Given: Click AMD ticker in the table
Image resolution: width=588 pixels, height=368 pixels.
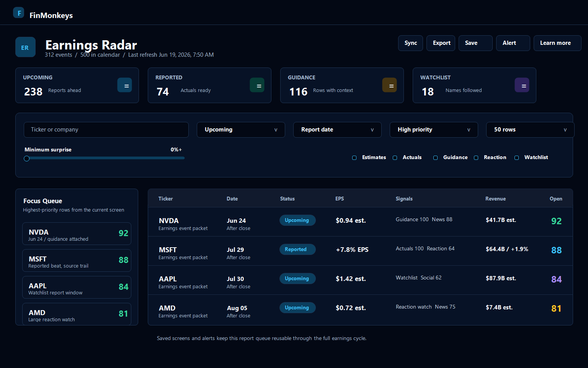Looking at the screenshot, I should [167, 308].
